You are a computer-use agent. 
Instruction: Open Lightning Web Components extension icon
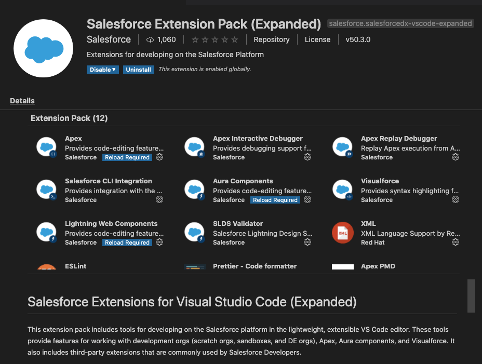pos(46,232)
